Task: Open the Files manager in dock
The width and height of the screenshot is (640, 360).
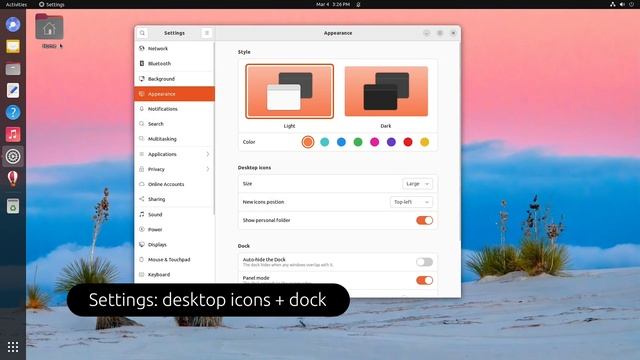Action: point(13,69)
